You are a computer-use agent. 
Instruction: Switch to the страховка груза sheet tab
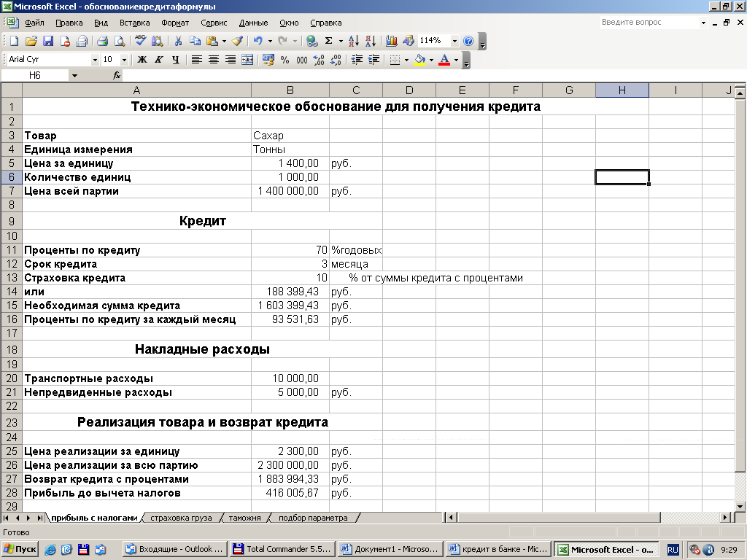[x=181, y=518]
